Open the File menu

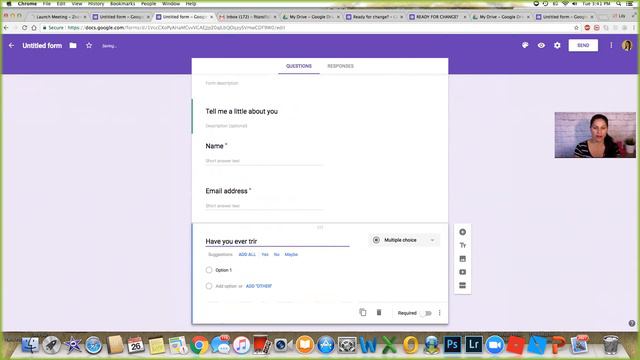47,3
